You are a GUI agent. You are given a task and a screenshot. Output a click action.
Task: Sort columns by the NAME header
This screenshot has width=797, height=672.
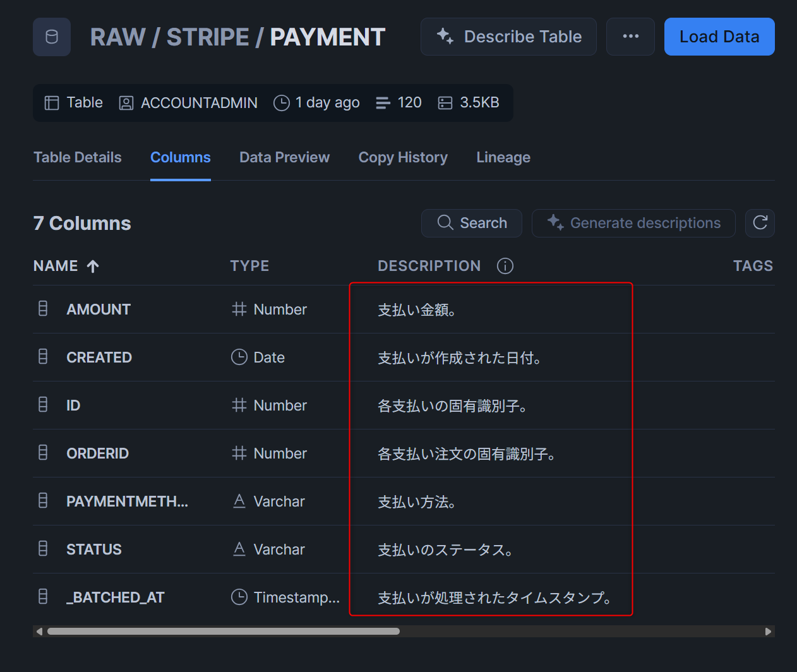66,266
